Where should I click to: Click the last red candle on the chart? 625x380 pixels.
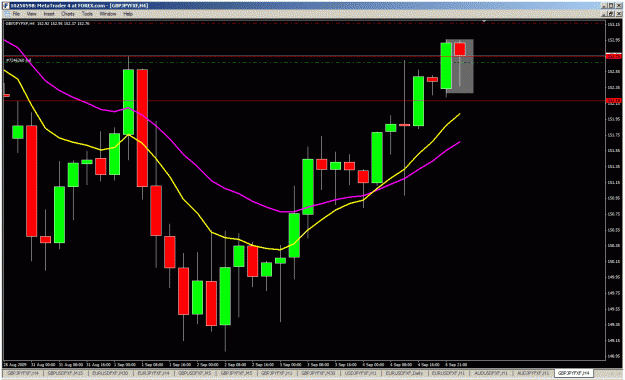[460, 49]
